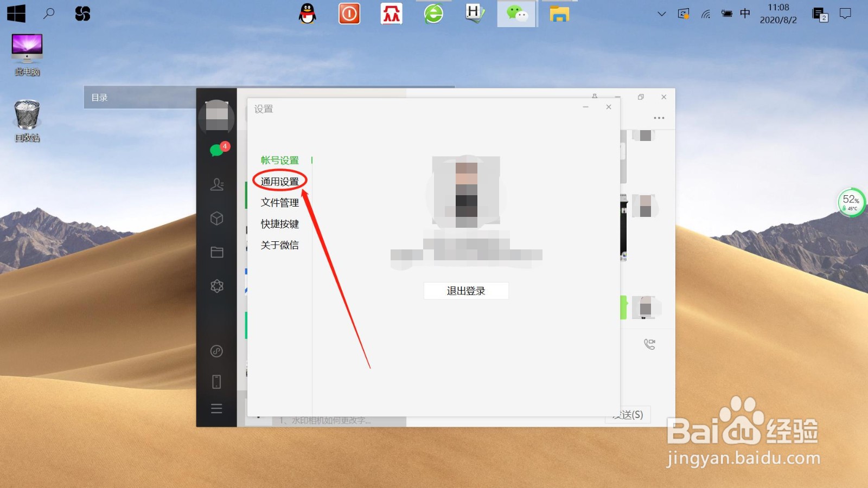Screen dimensions: 868x488
Task: Click the task view icon with badge 2
Action: coord(820,14)
